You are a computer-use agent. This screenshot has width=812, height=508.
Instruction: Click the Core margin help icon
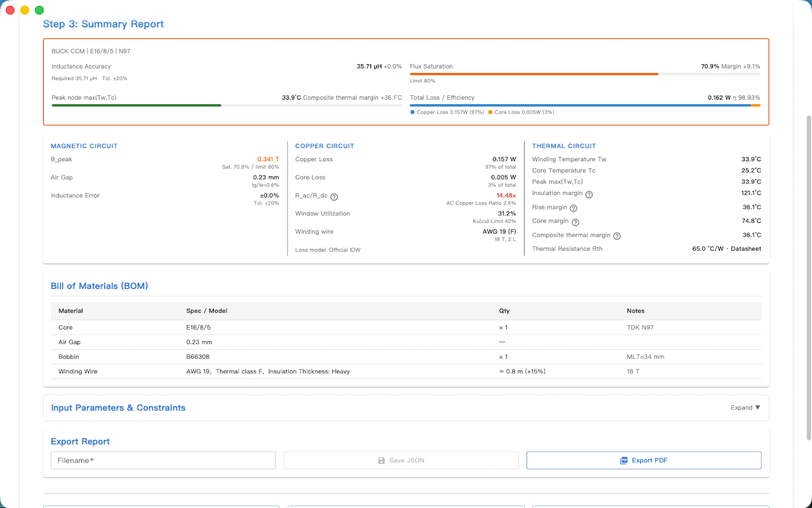[575, 222]
